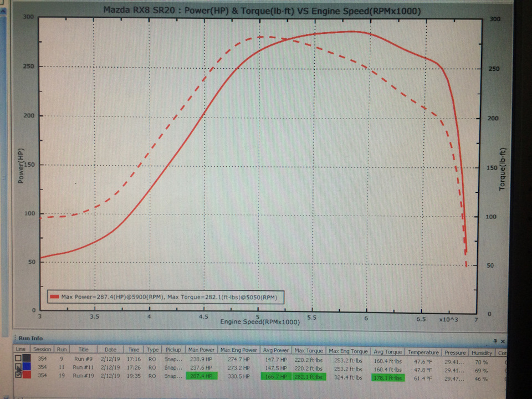This screenshot has width=532, height=399.
Task: Open the dark gray color swatch for Run #9
Action: (x=27, y=358)
